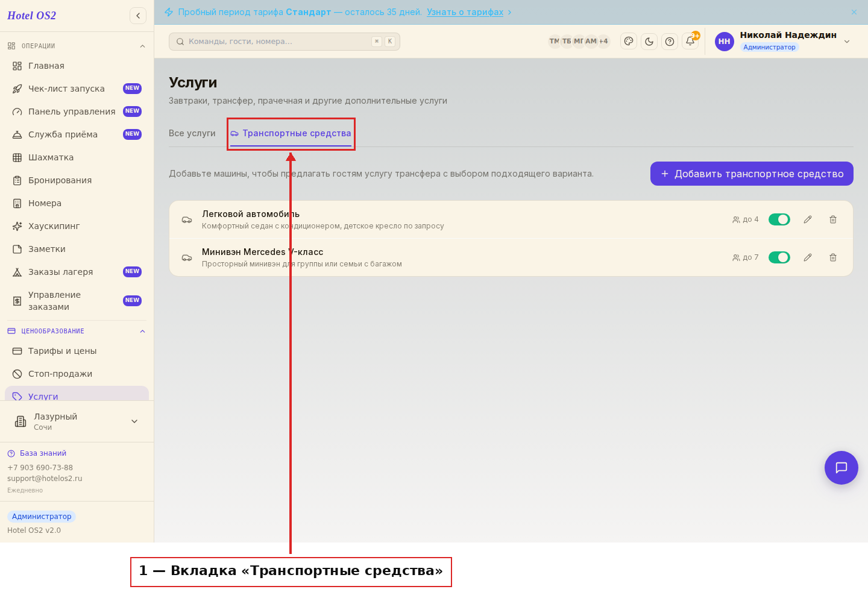
Task: Click the Номера door icon
Action: (x=17, y=203)
